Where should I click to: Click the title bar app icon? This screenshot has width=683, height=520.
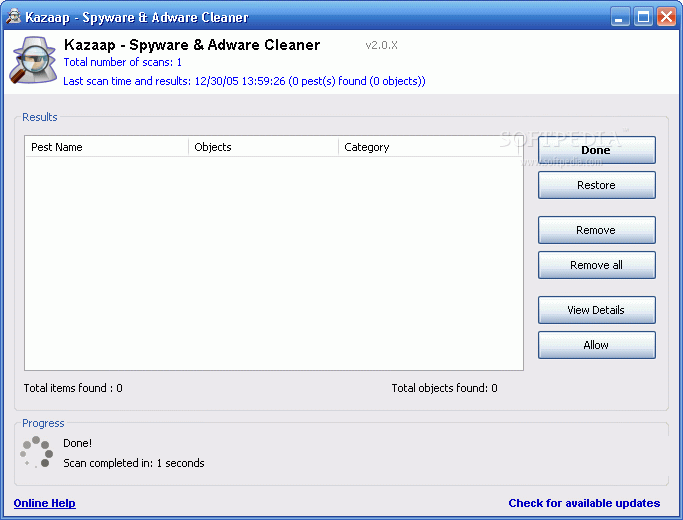pyautogui.click(x=14, y=17)
